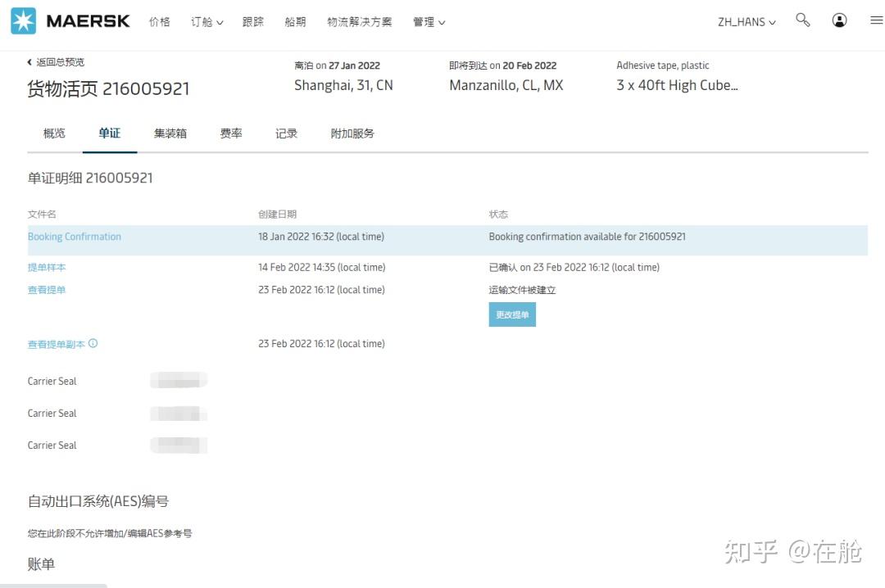Expand the 管理 dropdown menu
Viewport: 885px width, 588px height.
(428, 22)
